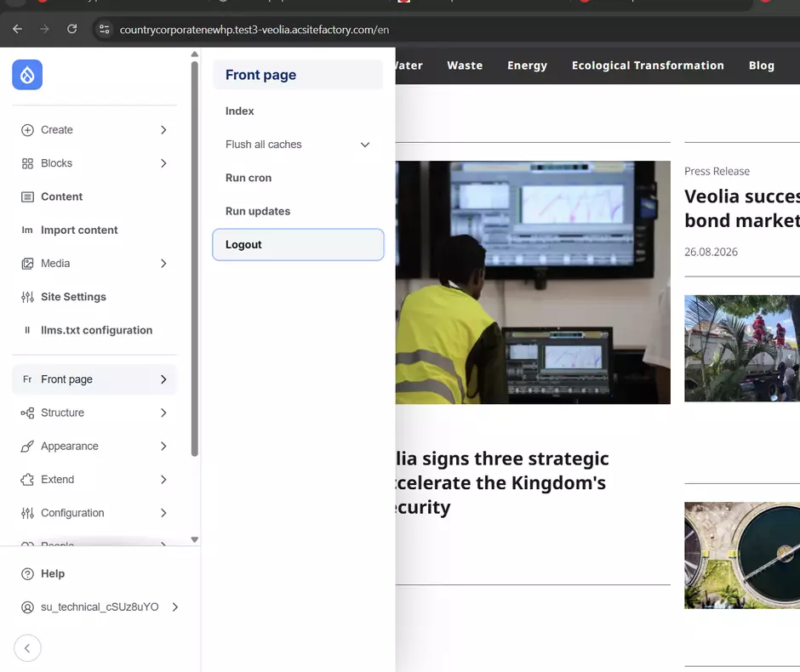Viewport: 800px width, 672px height.
Task: Click the Configuration sliders icon
Action: 27,514
